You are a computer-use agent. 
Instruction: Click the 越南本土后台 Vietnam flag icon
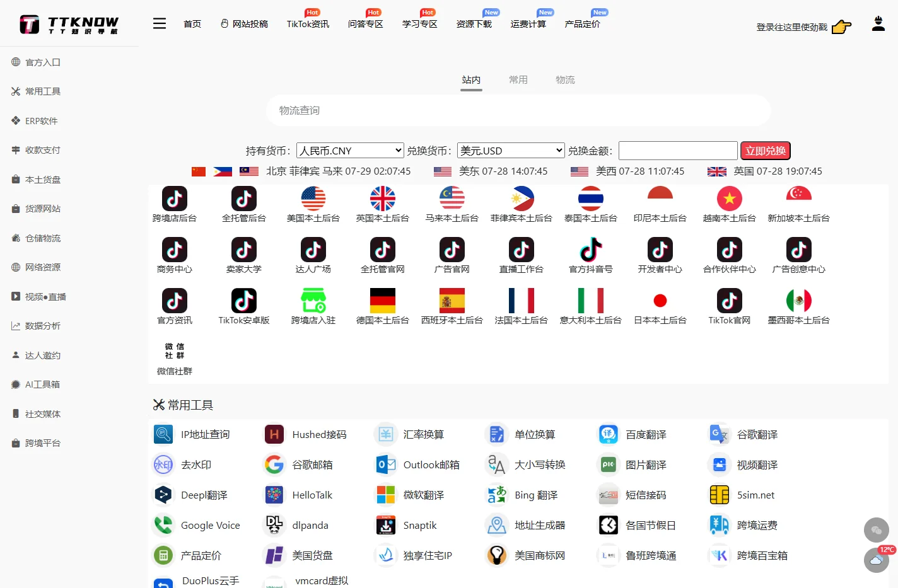730,199
